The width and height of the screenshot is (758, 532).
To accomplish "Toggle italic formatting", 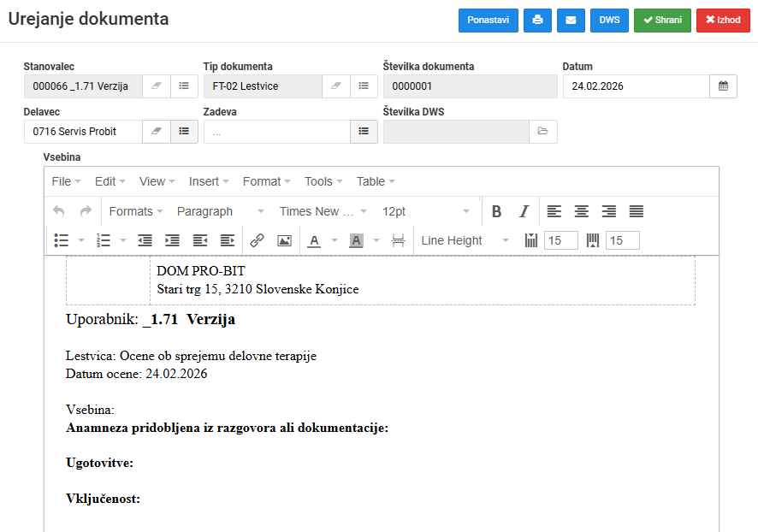I will click(524, 211).
